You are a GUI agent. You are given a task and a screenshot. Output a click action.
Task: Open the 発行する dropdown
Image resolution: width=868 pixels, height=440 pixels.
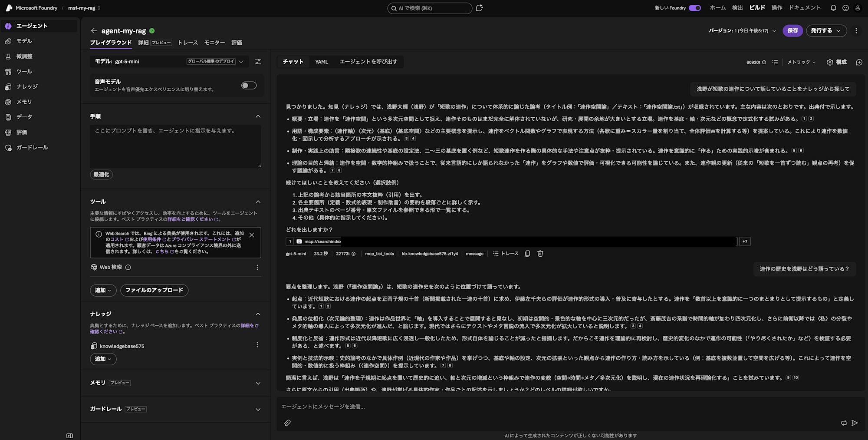(826, 31)
